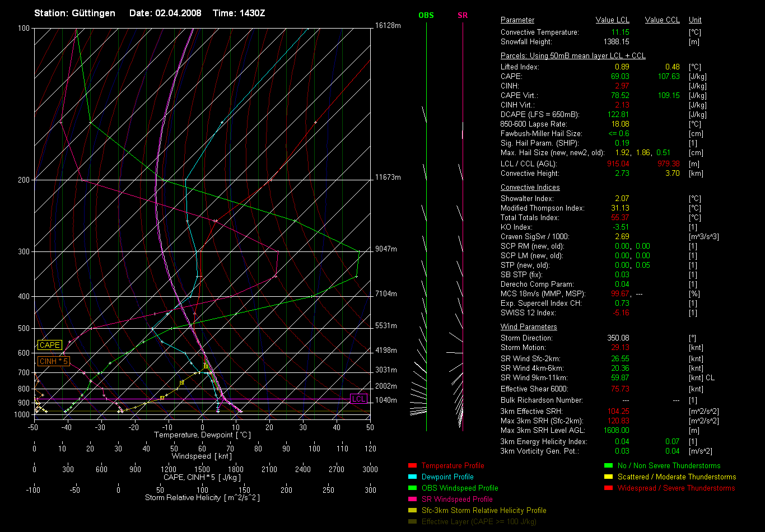Click the 'Wind Parameters' section heading
This screenshot has width=765, height=532.
tap(529, 327)
